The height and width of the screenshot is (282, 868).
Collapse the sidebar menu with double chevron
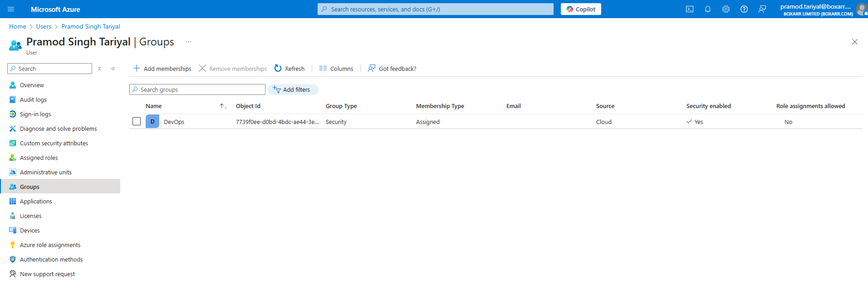tap(113, 69)
